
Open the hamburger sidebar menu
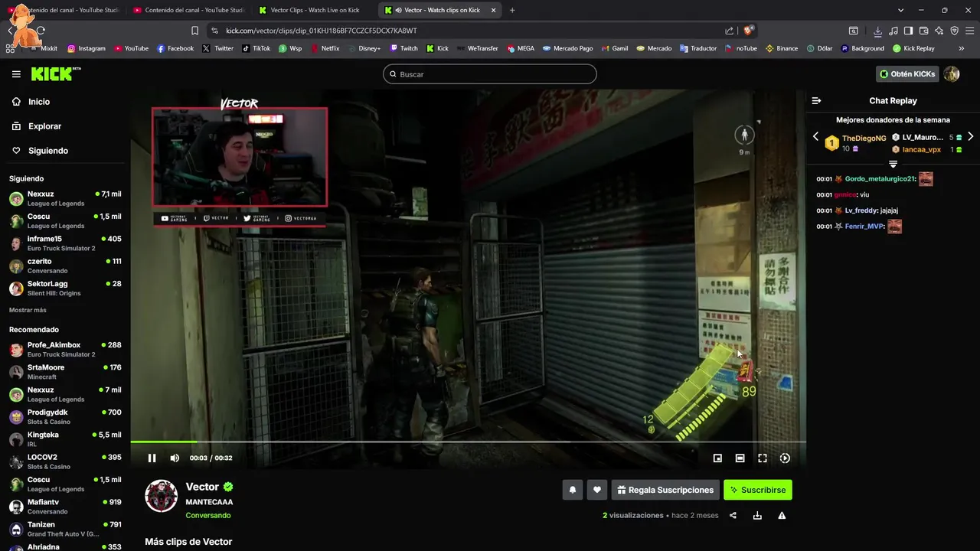(16, 74)
